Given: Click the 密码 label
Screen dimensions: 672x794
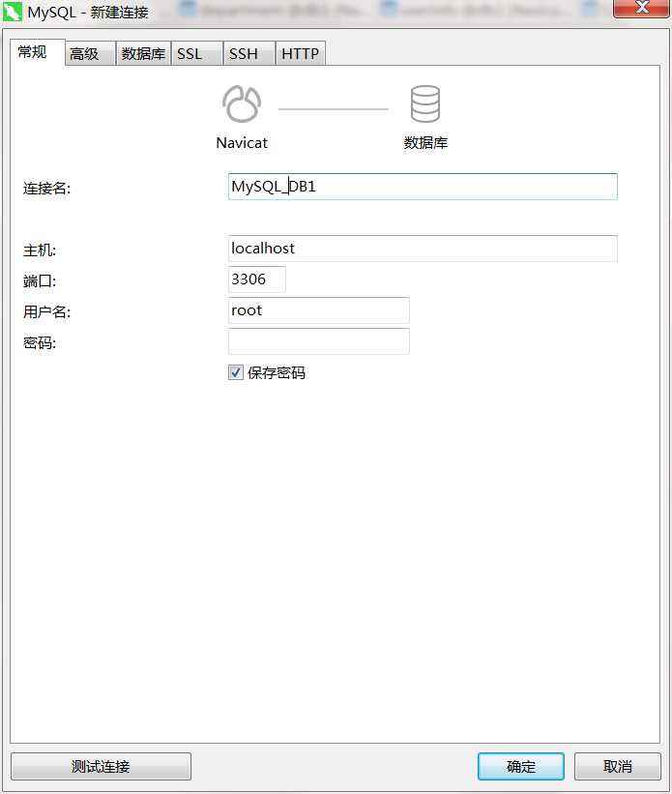Looking at the screenshot, I should coord(40,342).
